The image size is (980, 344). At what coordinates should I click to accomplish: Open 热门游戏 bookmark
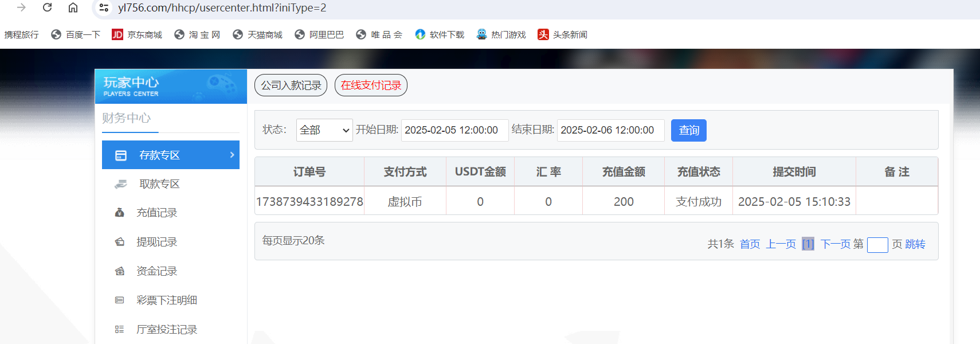501,34
